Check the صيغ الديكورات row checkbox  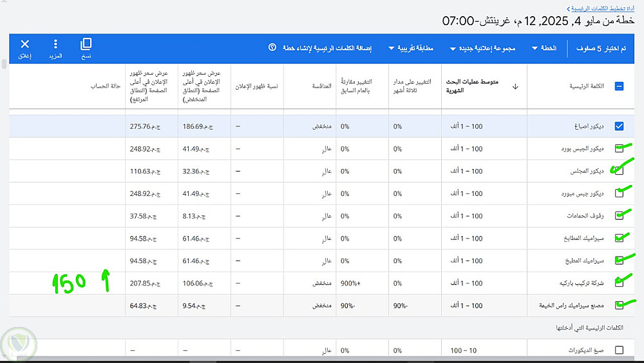(x=619, y=350)
